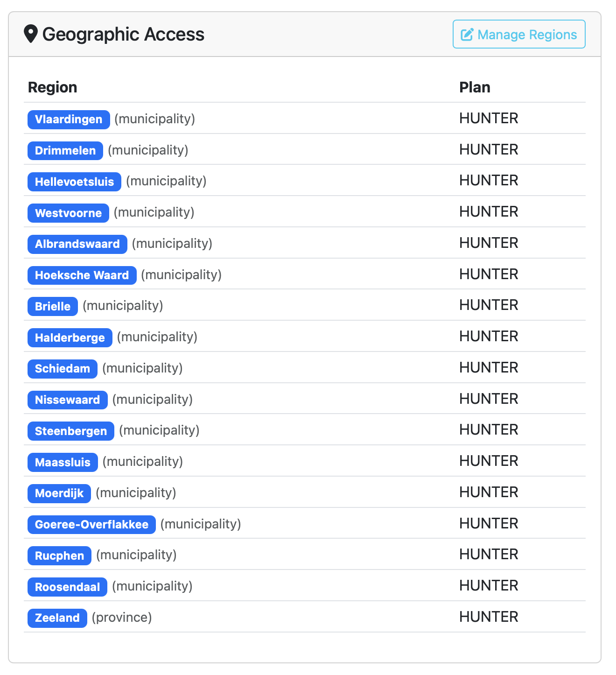Click the Albrandswaard municipality badge
Viewport: 616px width, 675px height.
click(x=77, y=244)
